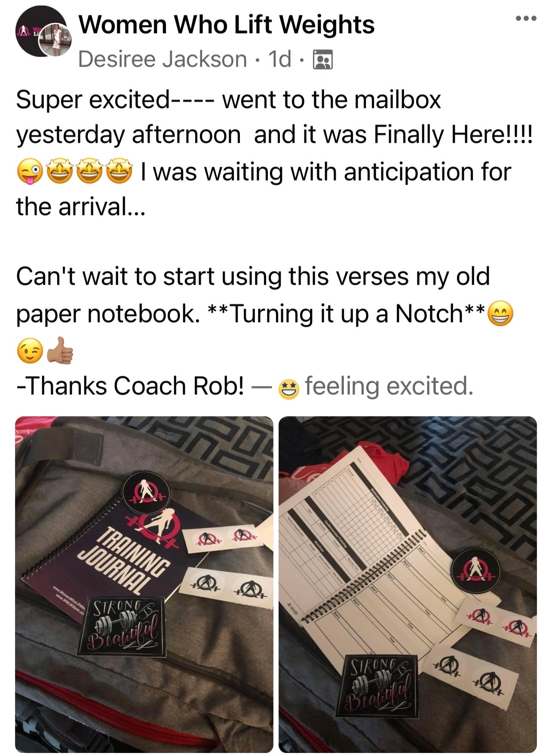Viewport: 552px width, 756px height.
Task: Tap the Thanks Coach Rob text
Action: tap(130, 386)
